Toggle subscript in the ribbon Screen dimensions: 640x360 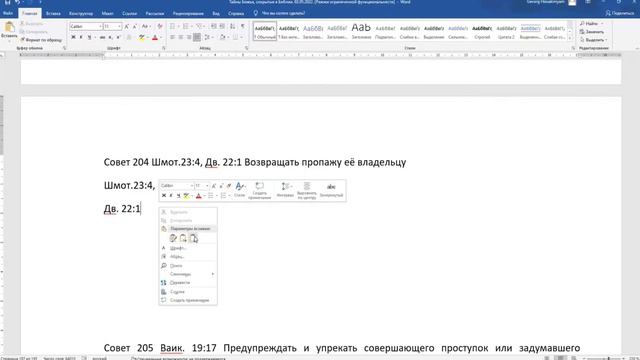click(x=111, y=38)
